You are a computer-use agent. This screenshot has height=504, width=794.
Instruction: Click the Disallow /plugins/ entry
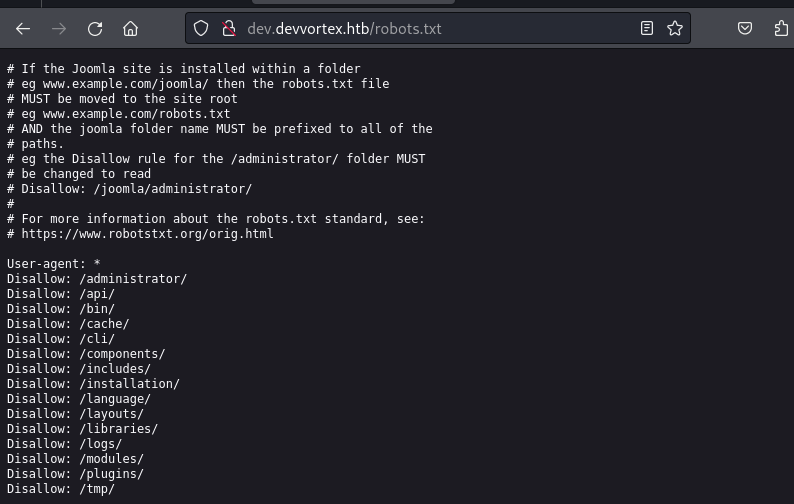(75, 474)
